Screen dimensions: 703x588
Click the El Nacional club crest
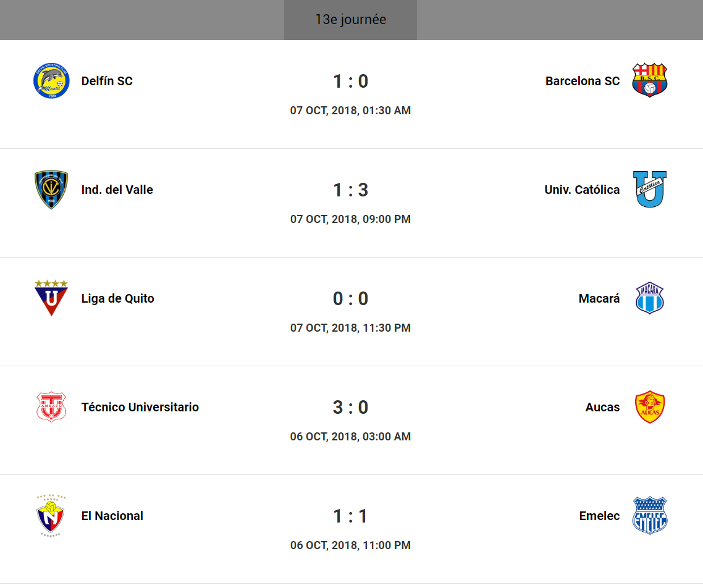point(51,516)
